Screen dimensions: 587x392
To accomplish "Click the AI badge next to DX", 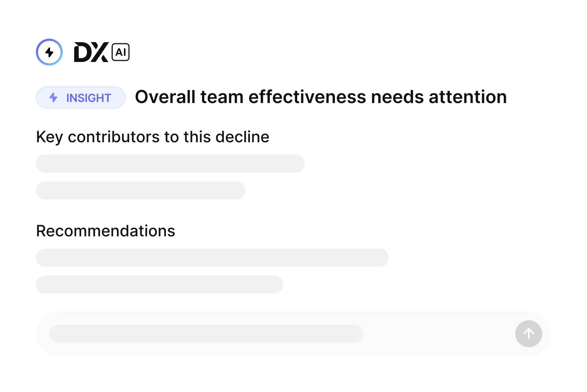I will 121,52.
